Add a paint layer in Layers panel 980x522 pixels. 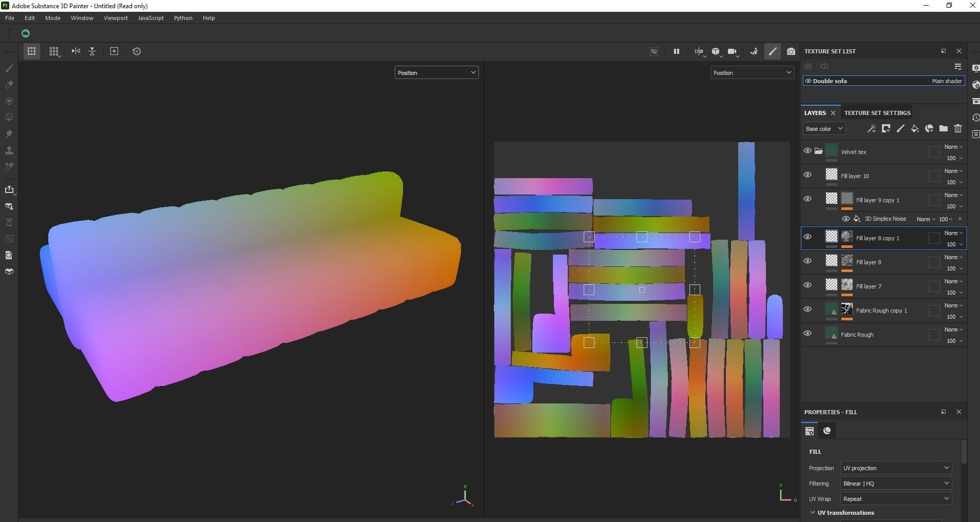click(x=900, y=129)
